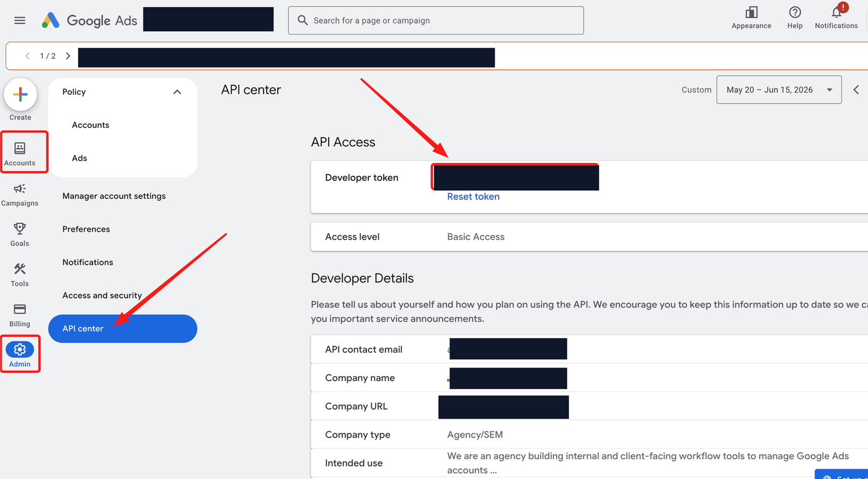The height and width of the screenshot is (479, 868).
Task: Click the 1/2 banner counter
Action: pos(48,56)
